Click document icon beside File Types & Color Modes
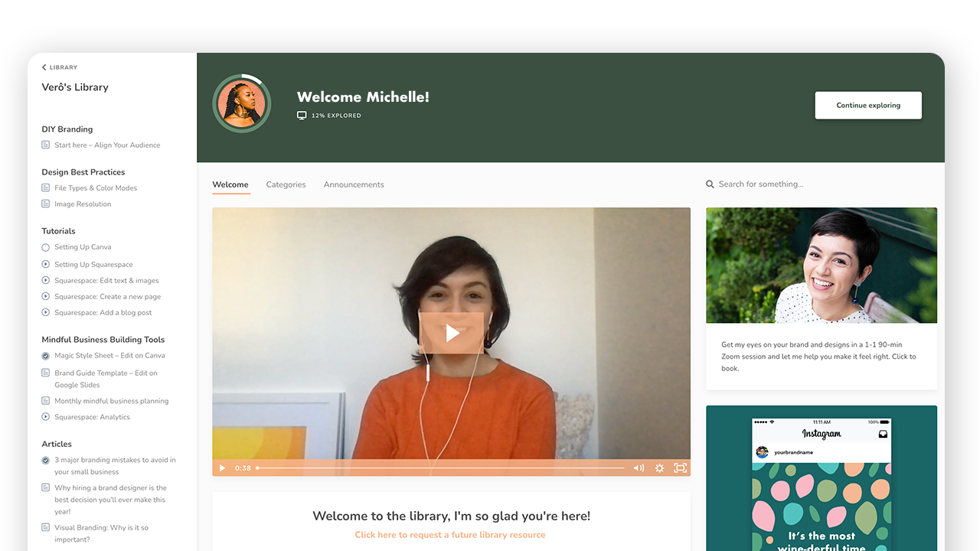980x551 pixels. coord(46,187)
